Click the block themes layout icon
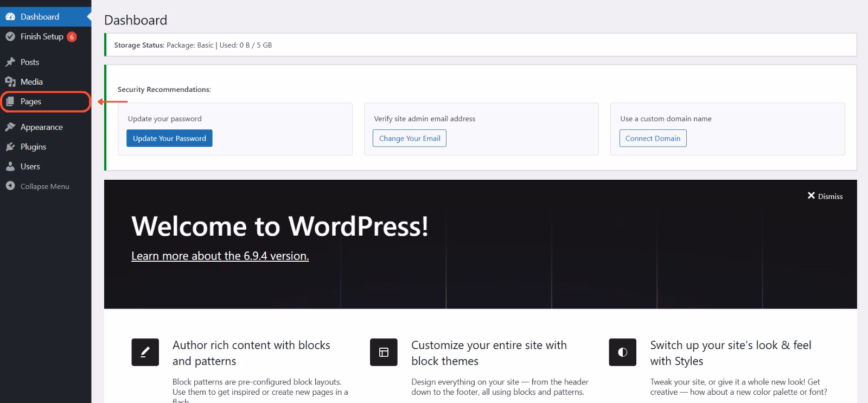This screenshot has height=403, width=868. pyautogui.click(x=384, y=352)
